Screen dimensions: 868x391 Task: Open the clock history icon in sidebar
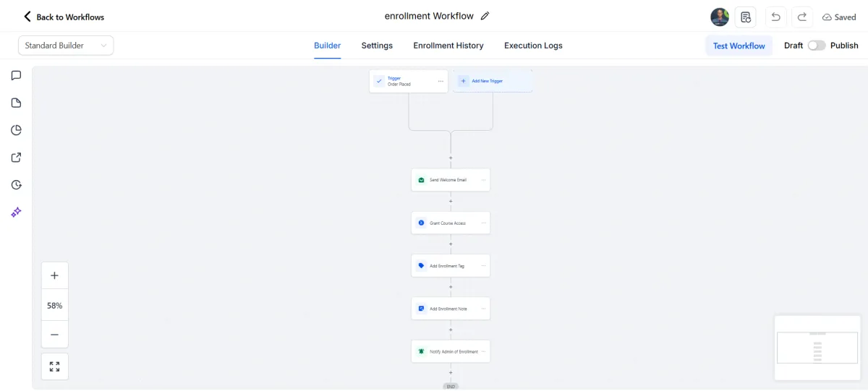(x=17, y=185)
